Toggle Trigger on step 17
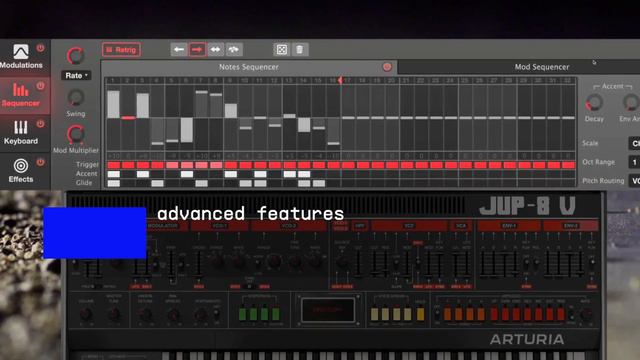The image size is (640, 360). click(x=348, y=165)
